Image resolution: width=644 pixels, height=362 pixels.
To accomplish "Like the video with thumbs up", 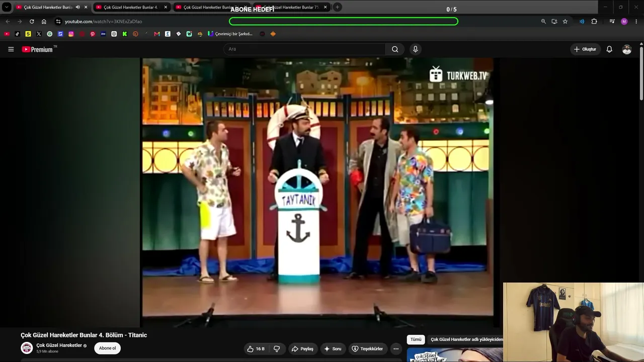I will click(x=256, y=349).
